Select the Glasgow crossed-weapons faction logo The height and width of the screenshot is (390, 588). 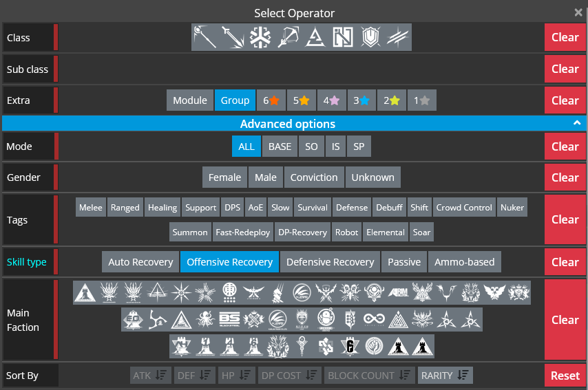click(x=253, y=320)
